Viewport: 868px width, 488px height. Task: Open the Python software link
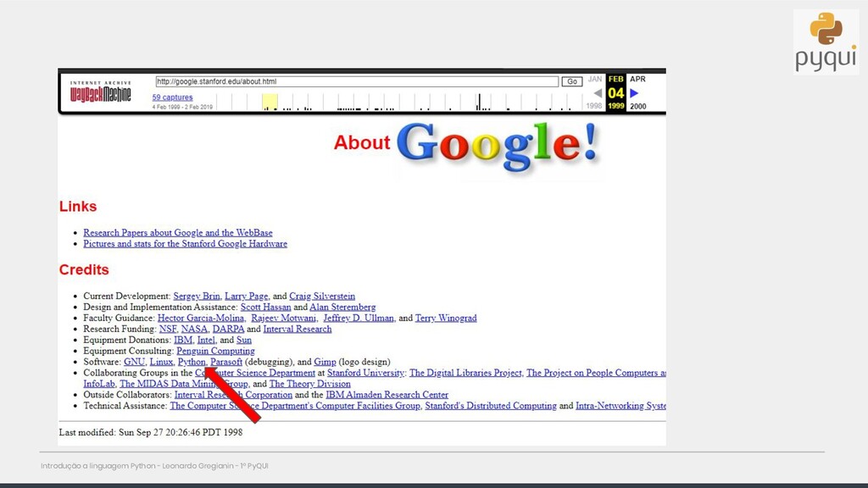[x=192, y=362]
